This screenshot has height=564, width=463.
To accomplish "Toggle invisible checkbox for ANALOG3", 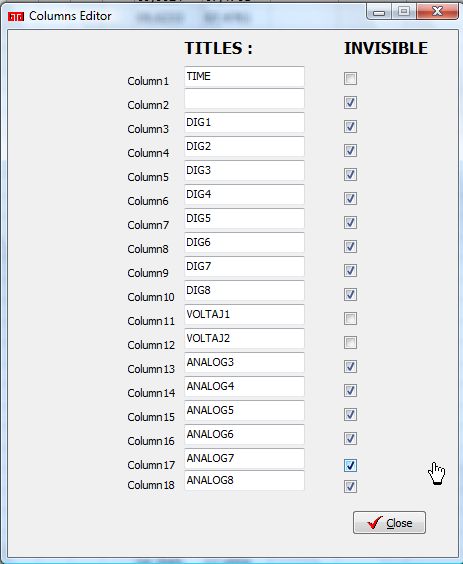I will [350, 367].
